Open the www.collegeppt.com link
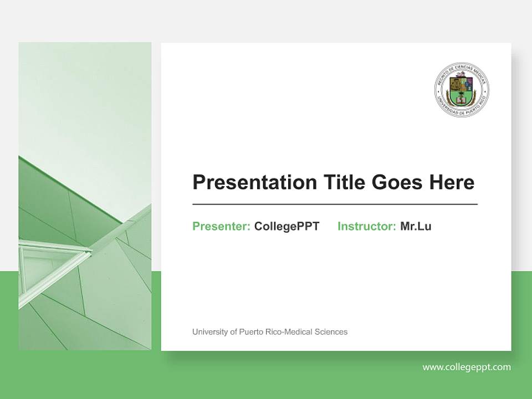Screen dimensions: 532x399 467,367
